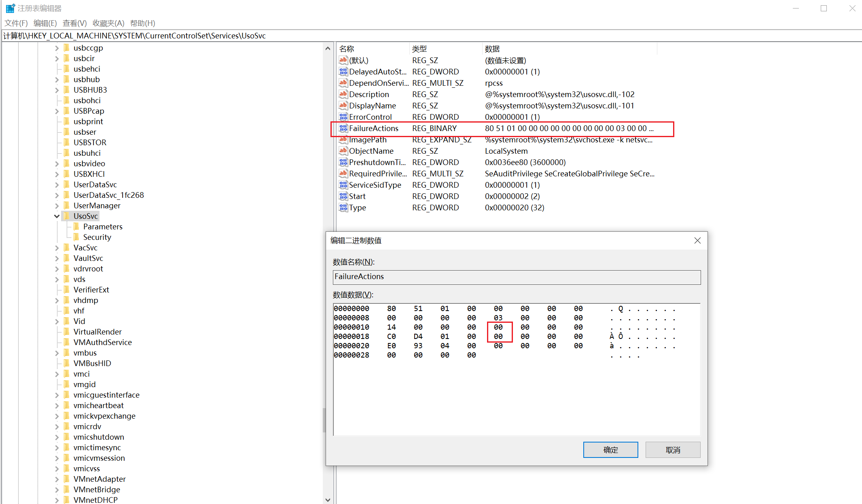The width and height of the screenshot is (862, 504).
Task: Click the LocalSystem data cell
Action: 506,151
